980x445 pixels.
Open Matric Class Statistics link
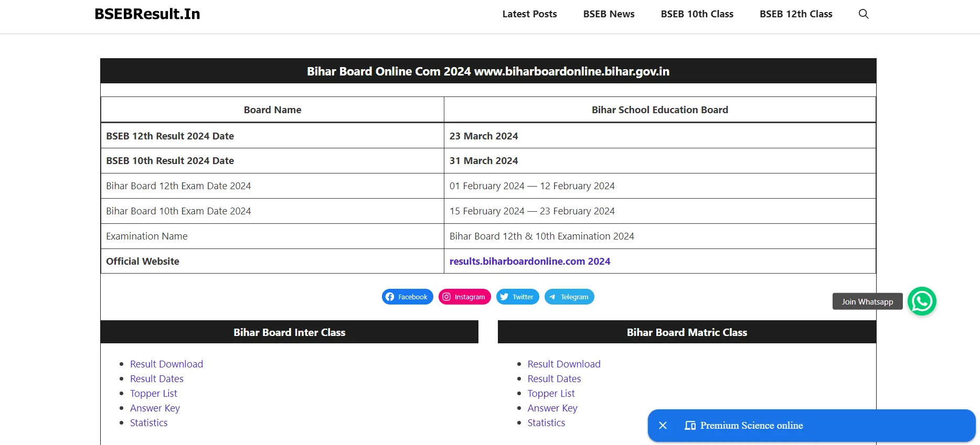pos(546,422)
